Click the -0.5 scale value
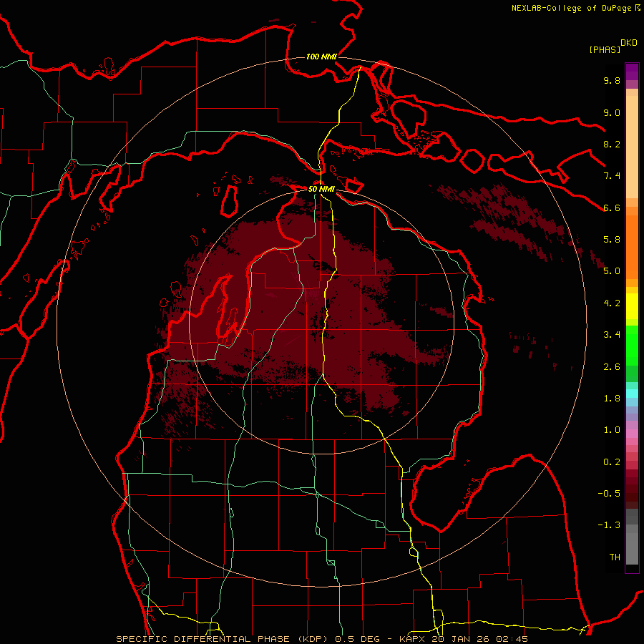The image size is (644, 644). 609,494
